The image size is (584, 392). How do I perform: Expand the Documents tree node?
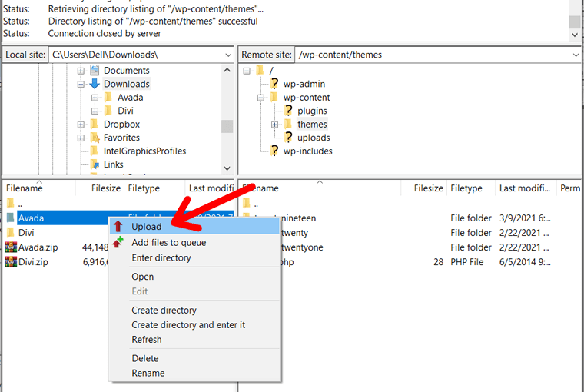81,71
